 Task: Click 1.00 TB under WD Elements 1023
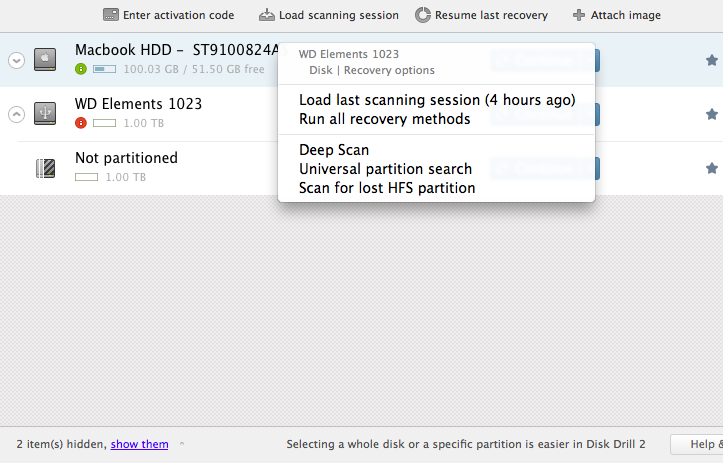coord(143,123)
